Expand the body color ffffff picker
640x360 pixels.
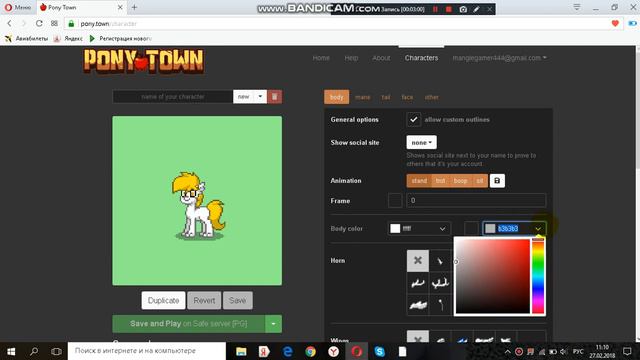click(442, 229)
